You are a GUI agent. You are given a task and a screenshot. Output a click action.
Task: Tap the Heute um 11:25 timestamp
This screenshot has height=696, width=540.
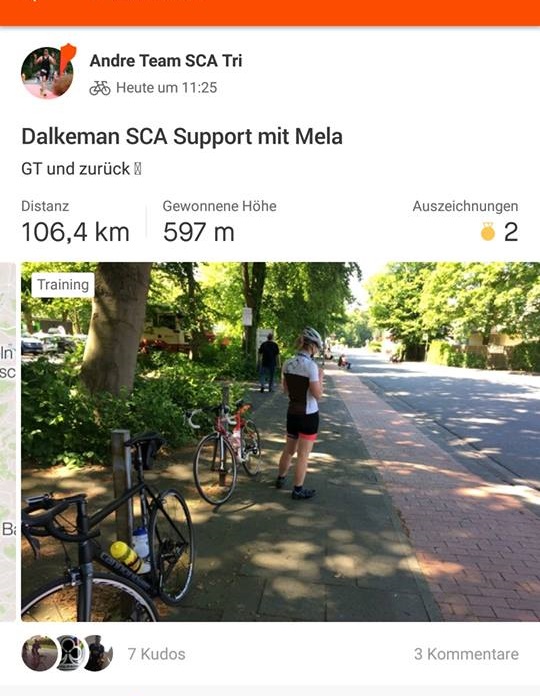pyautogui.click(x=166, y=88)
